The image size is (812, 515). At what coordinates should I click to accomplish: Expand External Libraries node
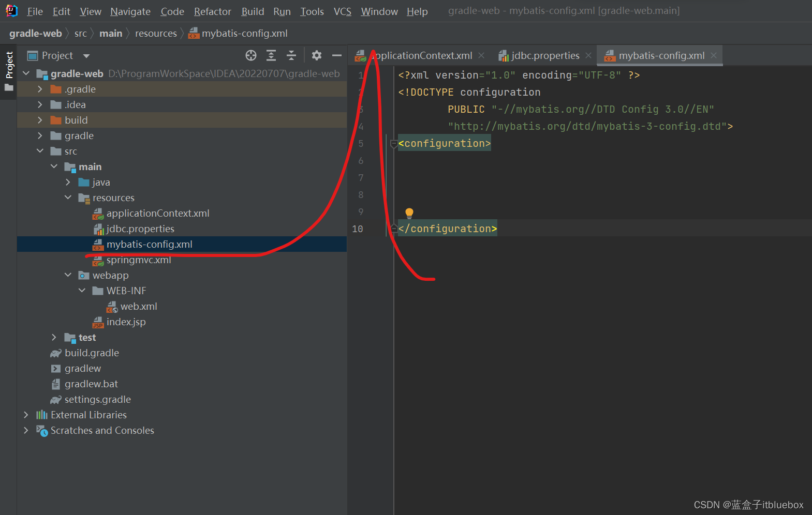tap(26, 415)
